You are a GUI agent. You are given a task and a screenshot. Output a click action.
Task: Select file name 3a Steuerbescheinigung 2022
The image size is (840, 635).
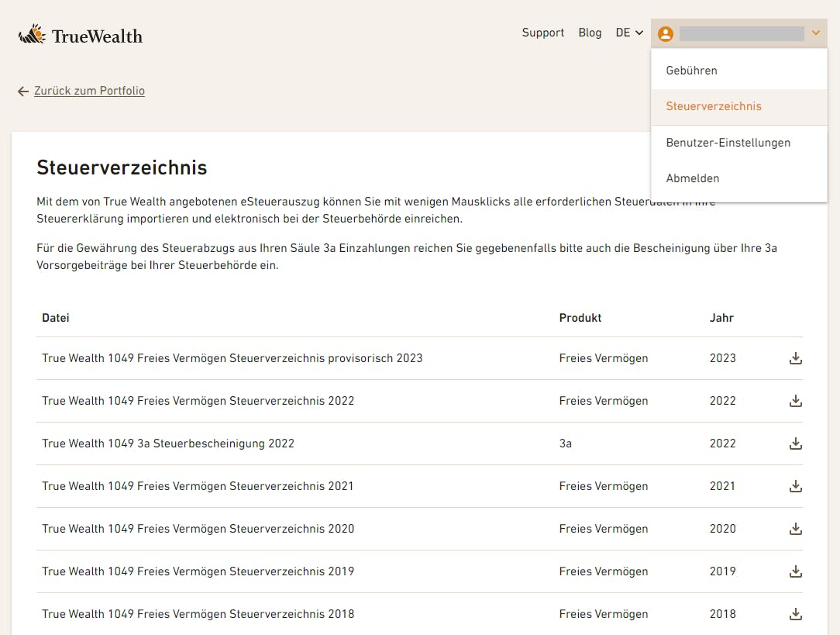click(168, 443)
